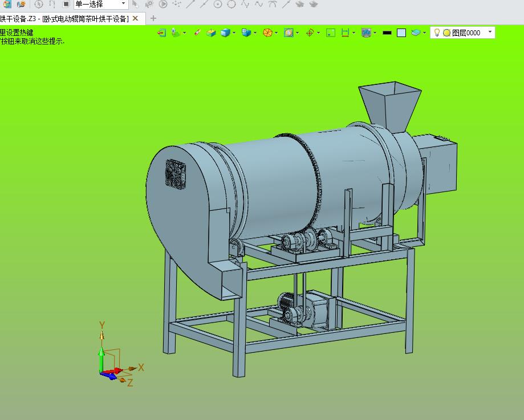
Task: Expand dropdown arrow beside shaded cube icon
Action: pyautogui.click(x=234, y=32)
